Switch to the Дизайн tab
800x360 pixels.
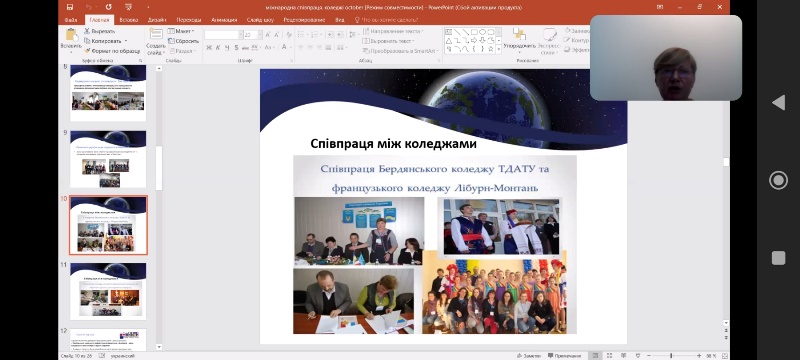point(157,20)
